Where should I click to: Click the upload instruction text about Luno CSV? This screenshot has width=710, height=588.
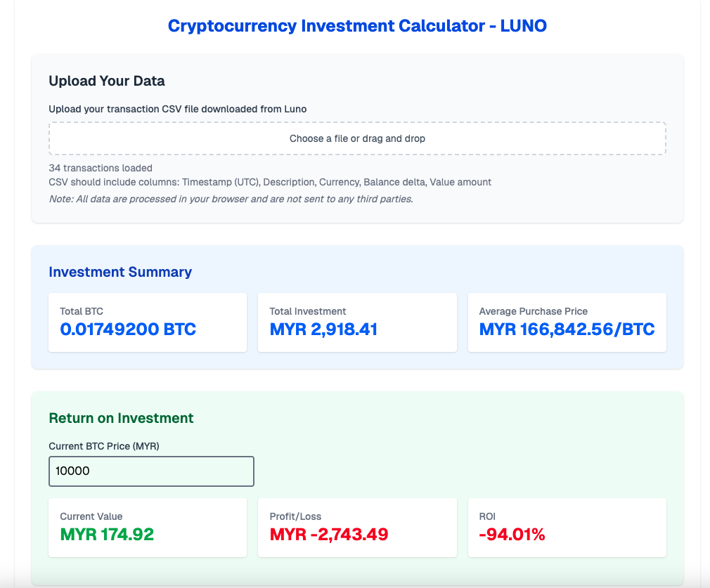pos(178,109)
